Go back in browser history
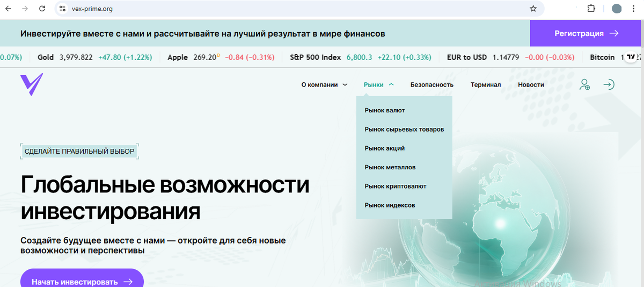This screenshot has width=644, height=287. click(x=8, y=9)
